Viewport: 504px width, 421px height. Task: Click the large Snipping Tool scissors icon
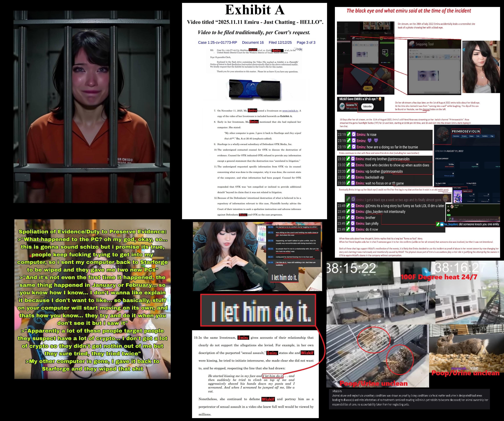point(412,44)
